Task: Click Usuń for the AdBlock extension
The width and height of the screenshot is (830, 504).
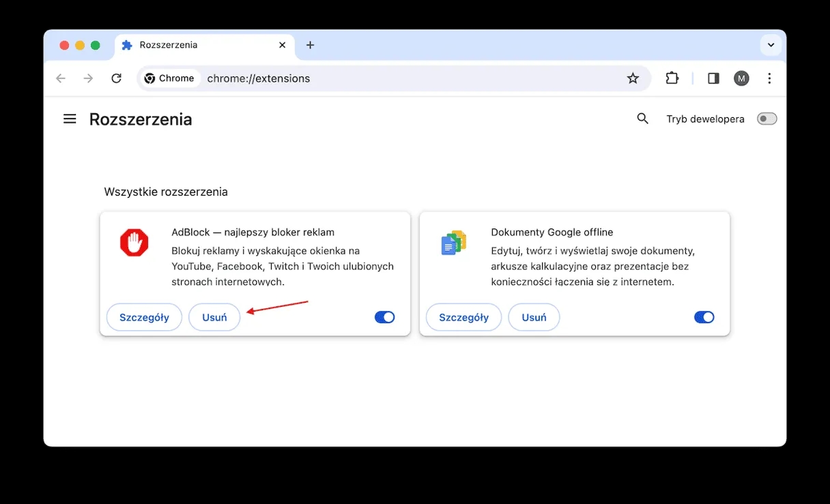Action: [214, 317]
